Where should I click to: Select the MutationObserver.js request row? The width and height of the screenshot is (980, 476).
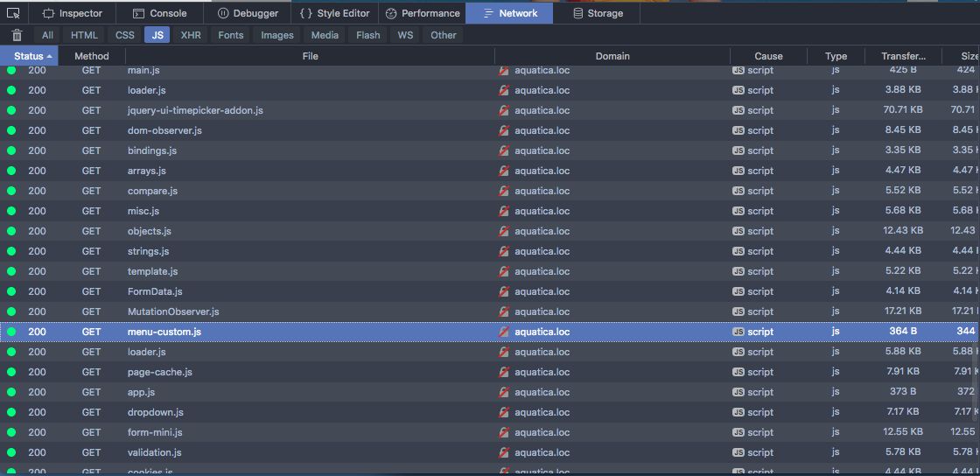pyautogui.click(x=173, y=311)
